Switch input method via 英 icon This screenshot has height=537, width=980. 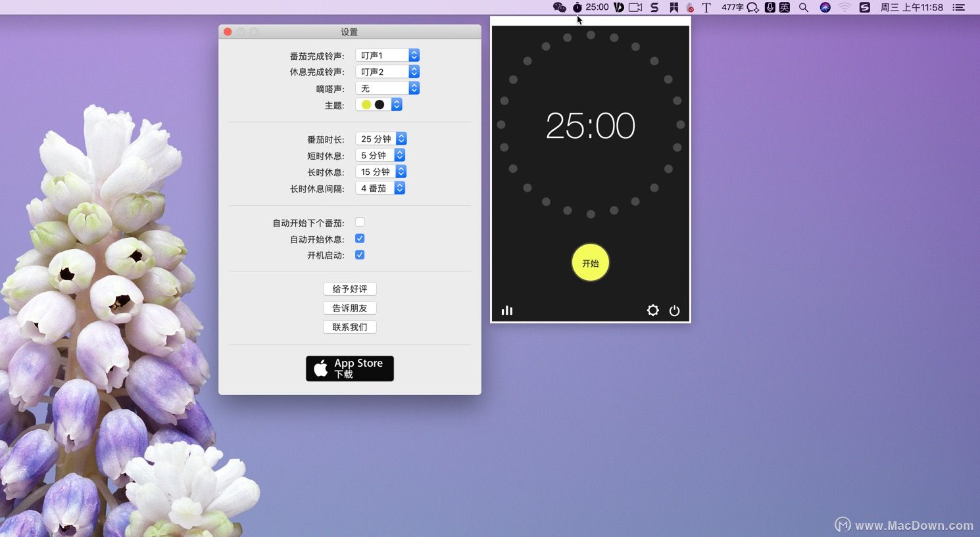coord(785,7)
